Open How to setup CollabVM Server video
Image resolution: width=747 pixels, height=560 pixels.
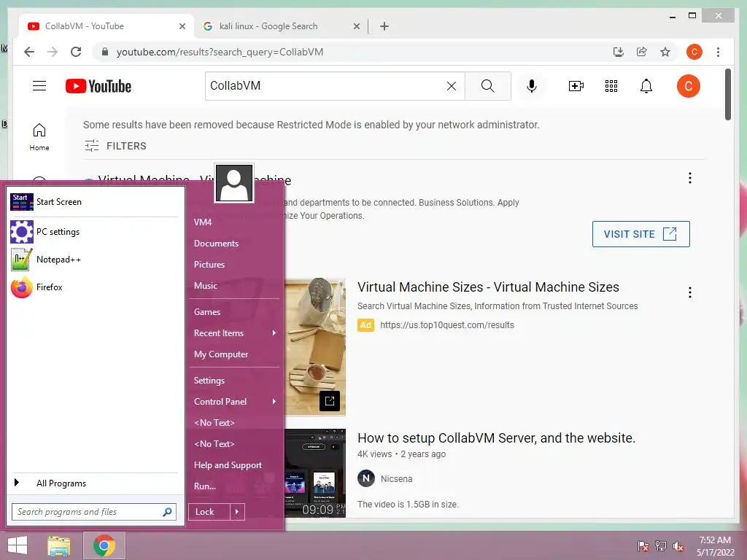496,438
